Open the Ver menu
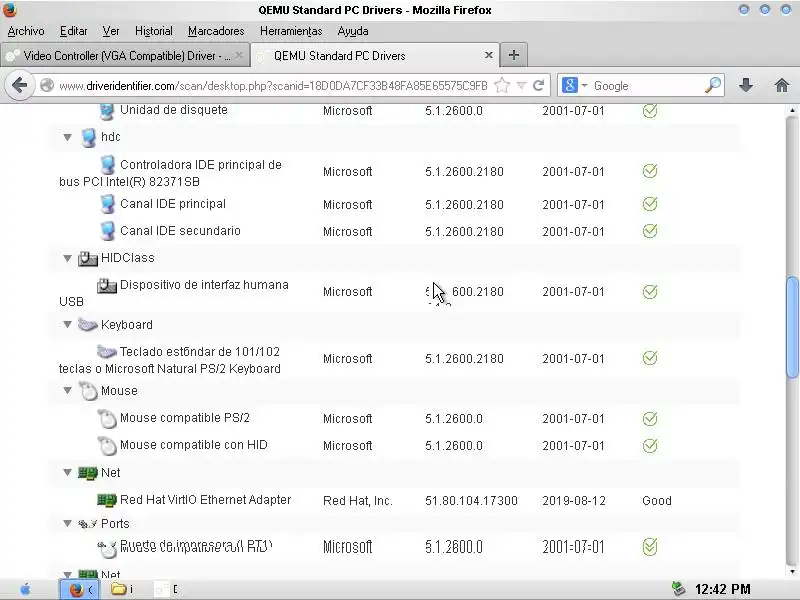The height and width of the screenshot is (600, 800). click(x=111, y=31)
